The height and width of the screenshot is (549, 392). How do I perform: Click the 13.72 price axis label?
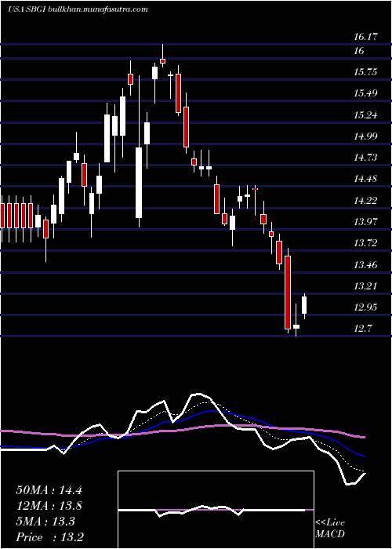(x=365, y=243)
